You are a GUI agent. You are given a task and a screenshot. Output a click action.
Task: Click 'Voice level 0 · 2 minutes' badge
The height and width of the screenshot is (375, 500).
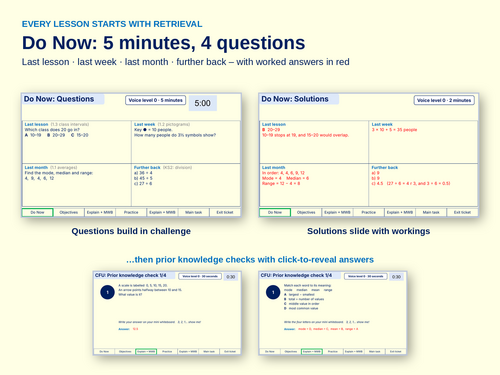(444, 100)
